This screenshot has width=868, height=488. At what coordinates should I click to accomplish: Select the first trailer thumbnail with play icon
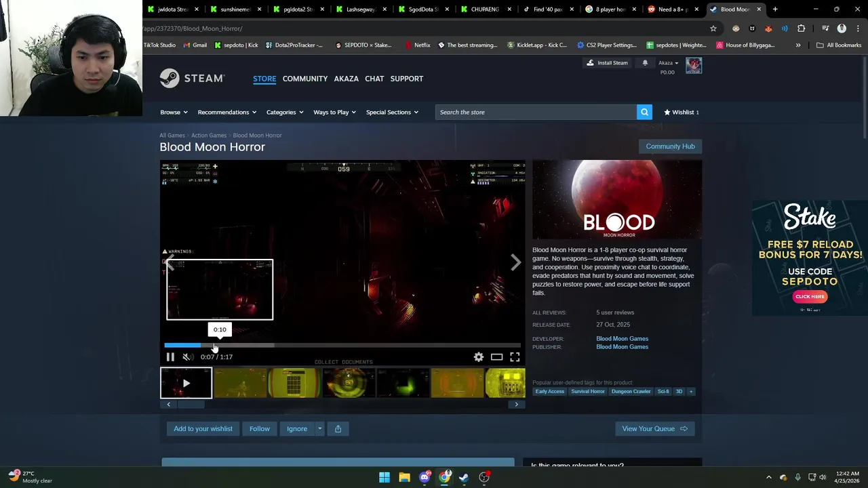tap(186, 383)
